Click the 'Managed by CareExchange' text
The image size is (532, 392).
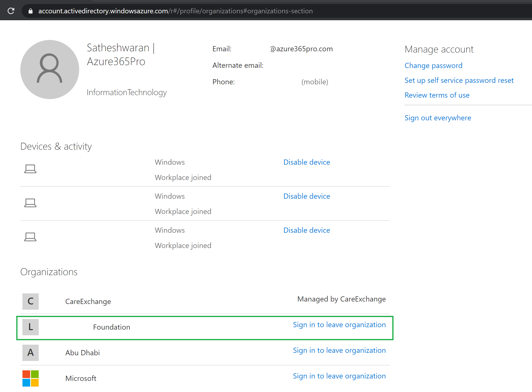(x=342, y=299)
